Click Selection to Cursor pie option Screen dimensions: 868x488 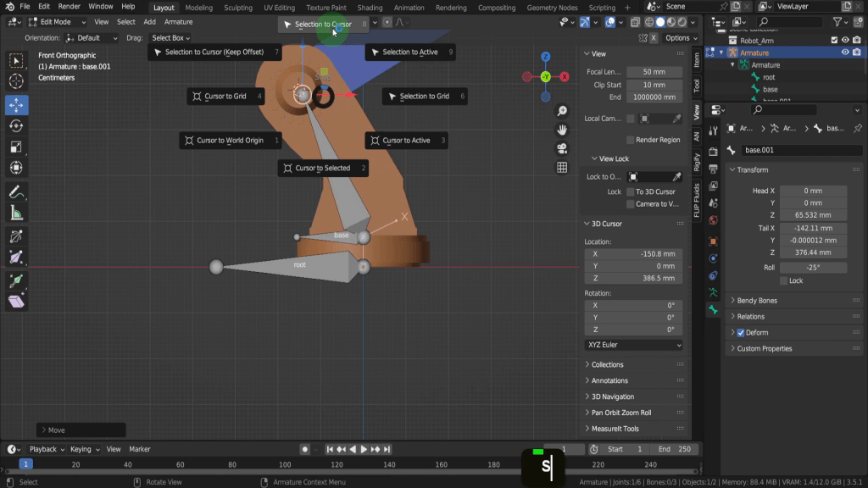323,25
